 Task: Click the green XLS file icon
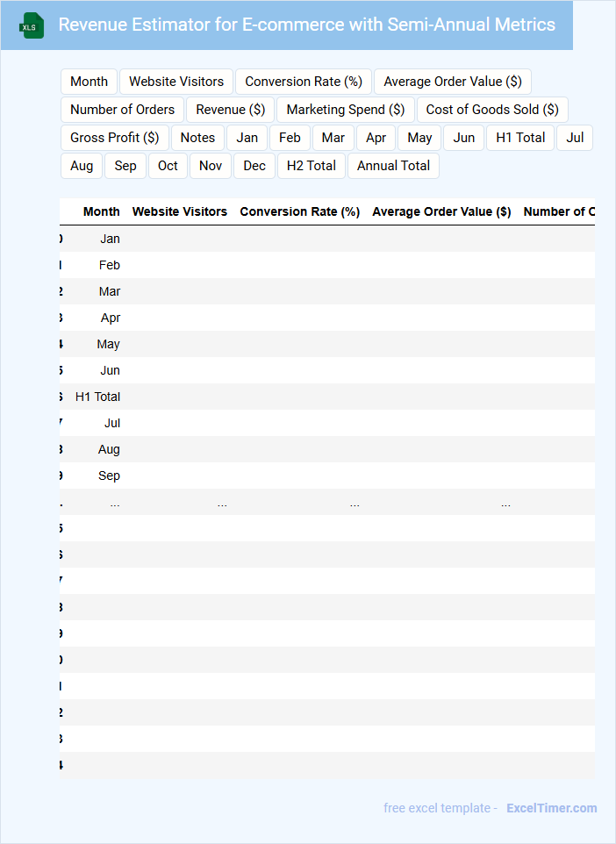click(x=32, y=25)
